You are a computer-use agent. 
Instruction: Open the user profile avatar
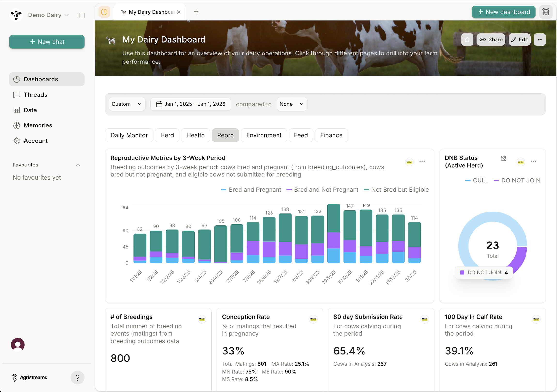[18, 345]
